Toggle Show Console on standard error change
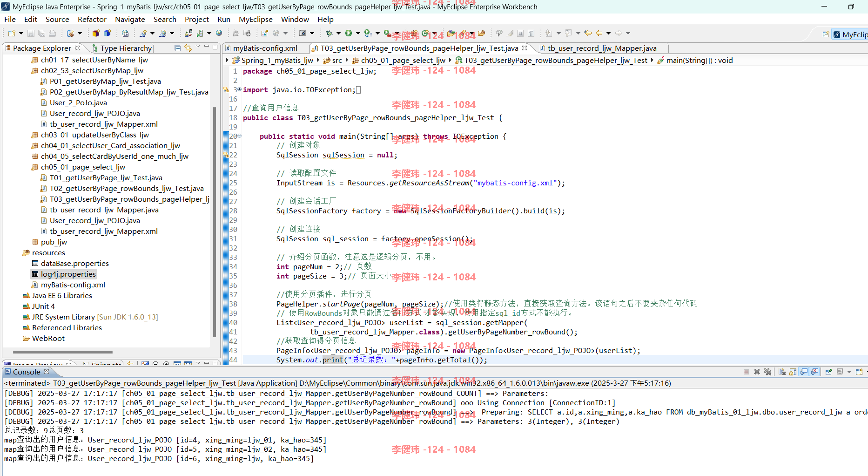Viewport: 868px width, 476px height. 814,372
